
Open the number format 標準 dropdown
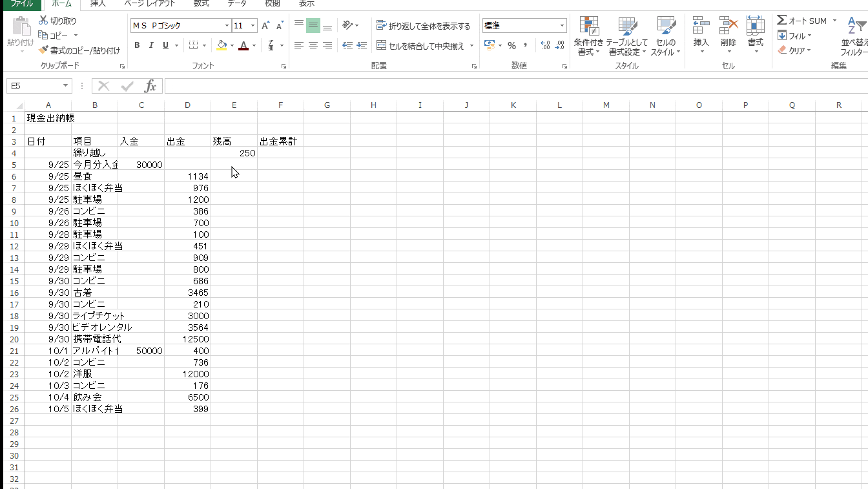[562, 26]
